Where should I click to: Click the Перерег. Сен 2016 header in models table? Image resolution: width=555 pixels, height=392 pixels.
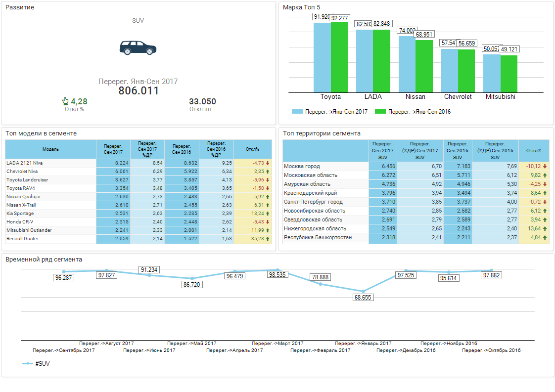[x=182, y=149]
